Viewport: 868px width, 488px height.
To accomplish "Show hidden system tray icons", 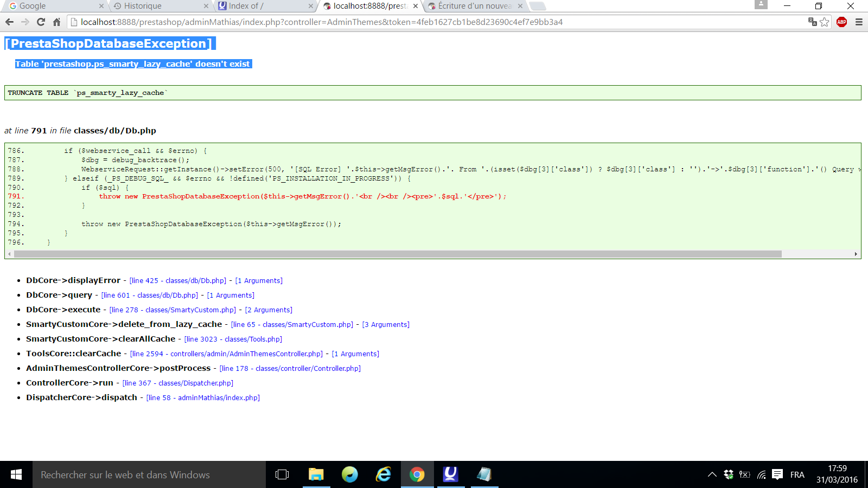I will [712, 474].
